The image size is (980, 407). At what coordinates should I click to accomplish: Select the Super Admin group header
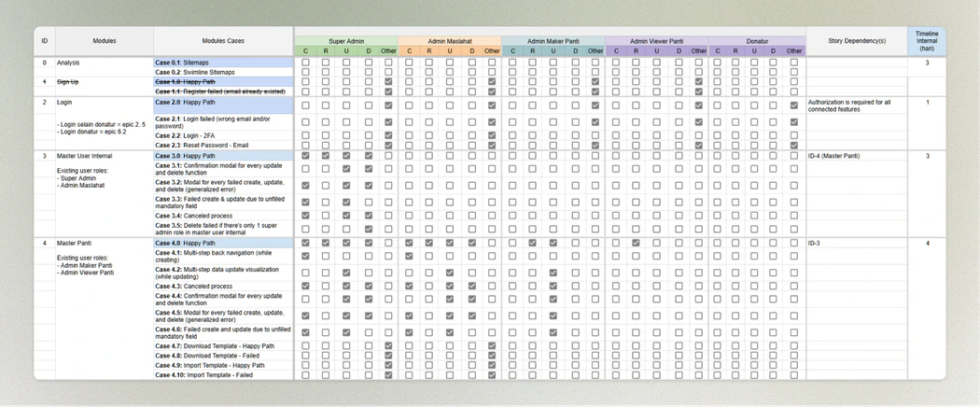coord(345,41)
